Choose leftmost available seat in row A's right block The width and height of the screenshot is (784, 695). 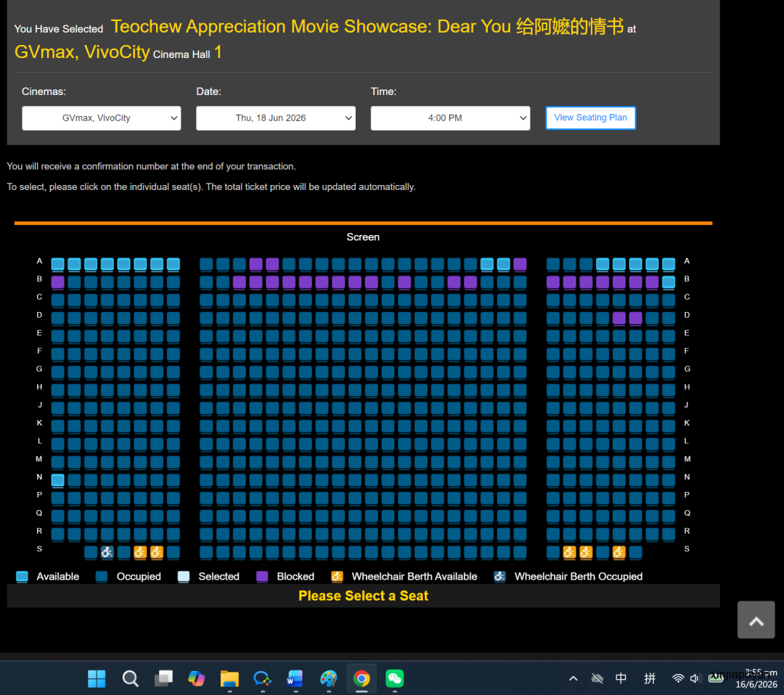[603, 264]
